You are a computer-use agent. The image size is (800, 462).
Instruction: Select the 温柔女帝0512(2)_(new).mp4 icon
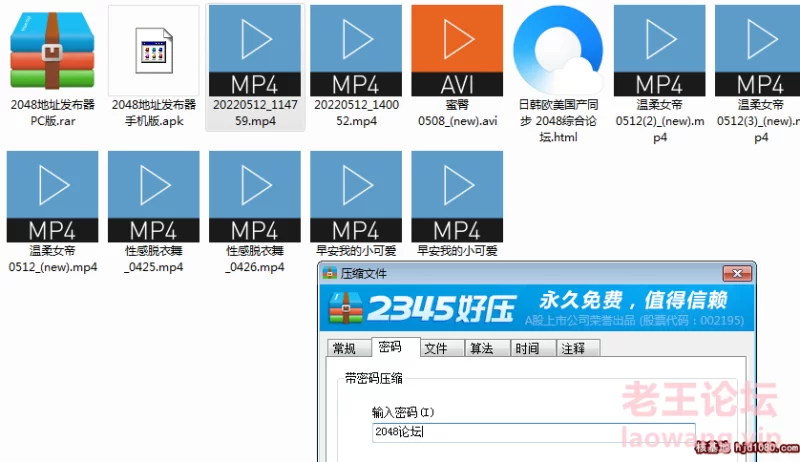660,50
